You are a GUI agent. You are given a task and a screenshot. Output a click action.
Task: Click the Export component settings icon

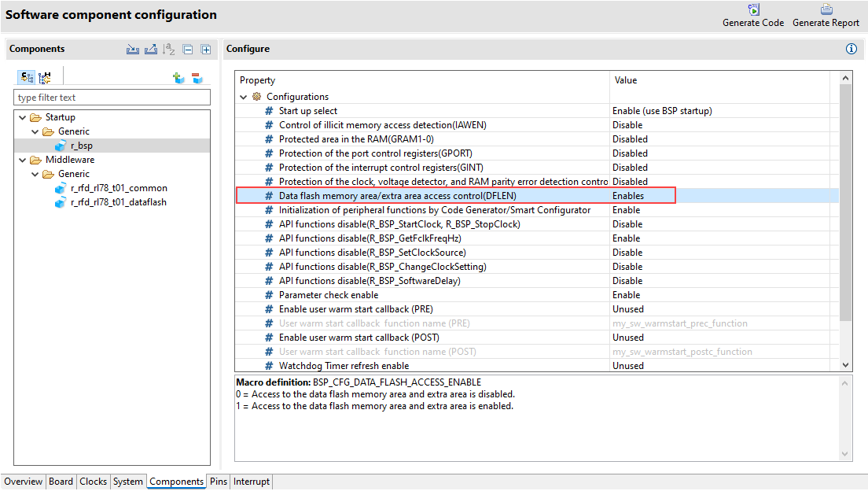(151, 50)
